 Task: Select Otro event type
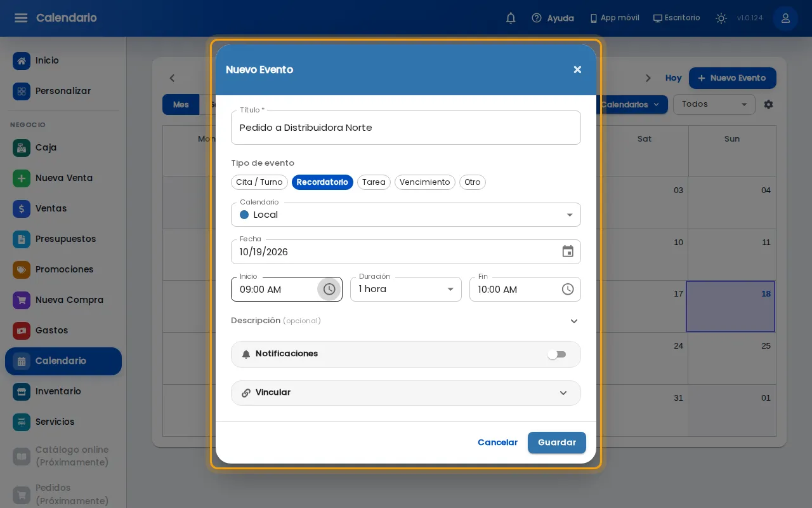click(473, 182)
